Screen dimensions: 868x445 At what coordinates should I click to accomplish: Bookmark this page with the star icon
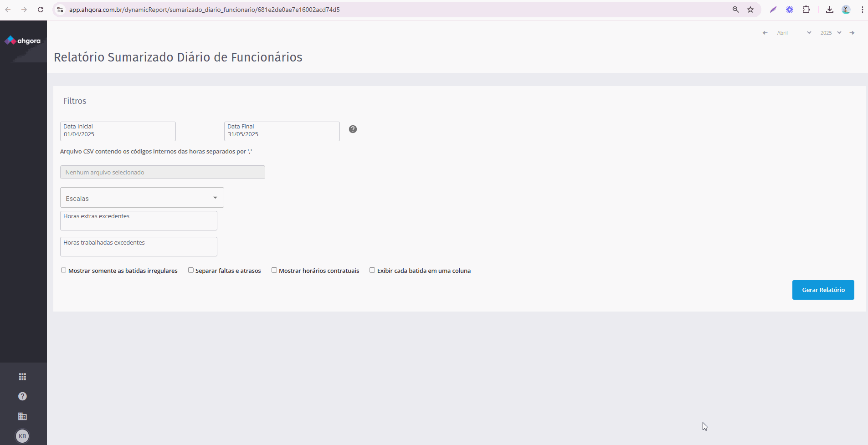tap(750, 10)
